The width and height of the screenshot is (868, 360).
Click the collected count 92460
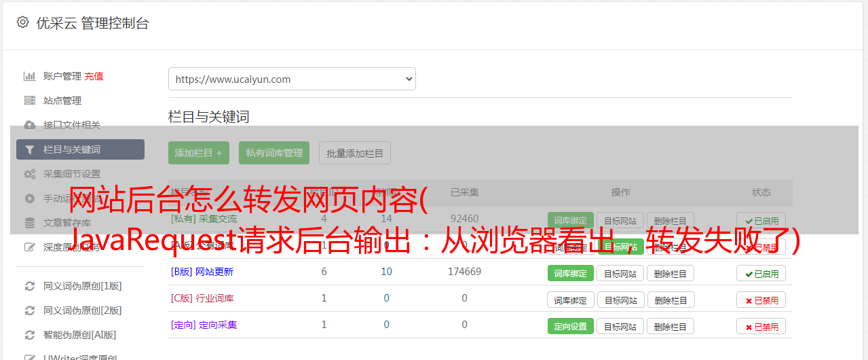click(x=464, y=219)
